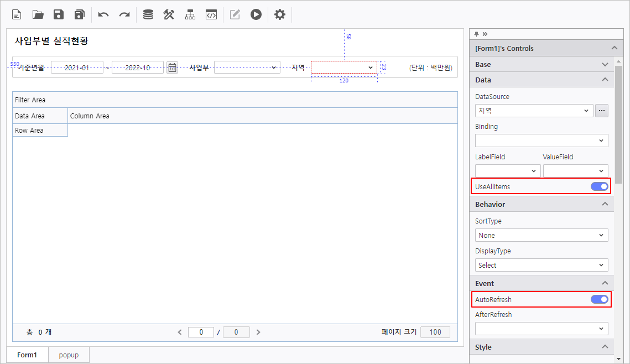Open the DisplayType dropdown
The height and width of the screenshot is (364, 630).
point(541,265)
